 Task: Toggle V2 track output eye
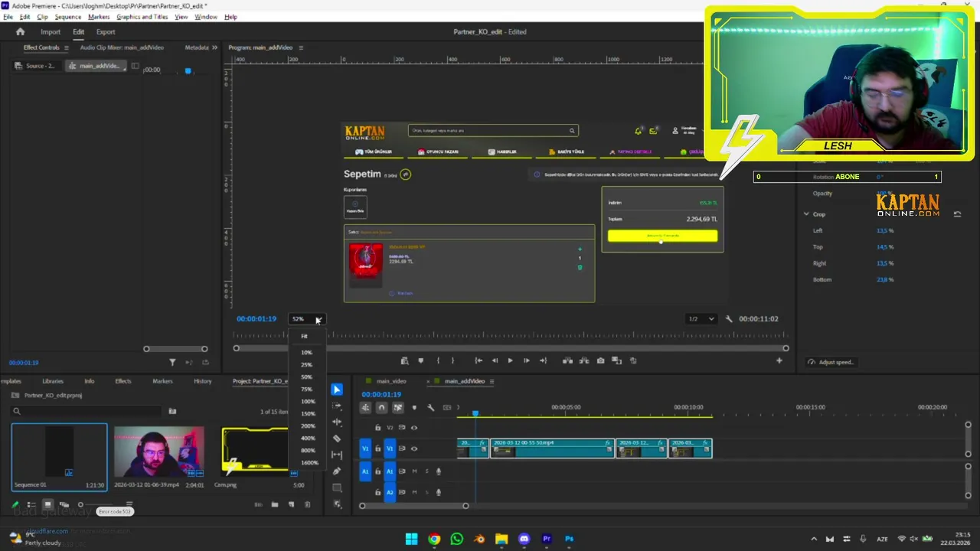pos(414,428)
